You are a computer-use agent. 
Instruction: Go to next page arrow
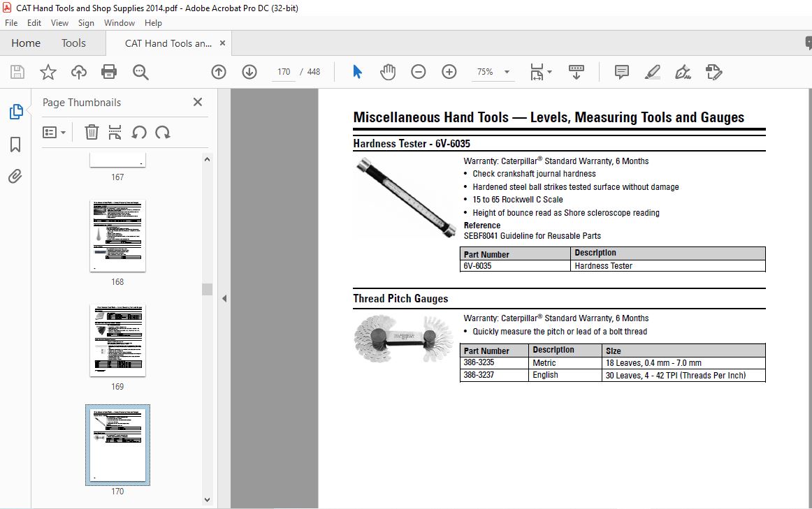click(249, 72)
